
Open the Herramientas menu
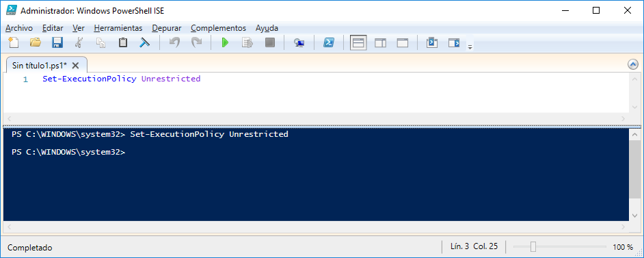click(x=118, y=28)
